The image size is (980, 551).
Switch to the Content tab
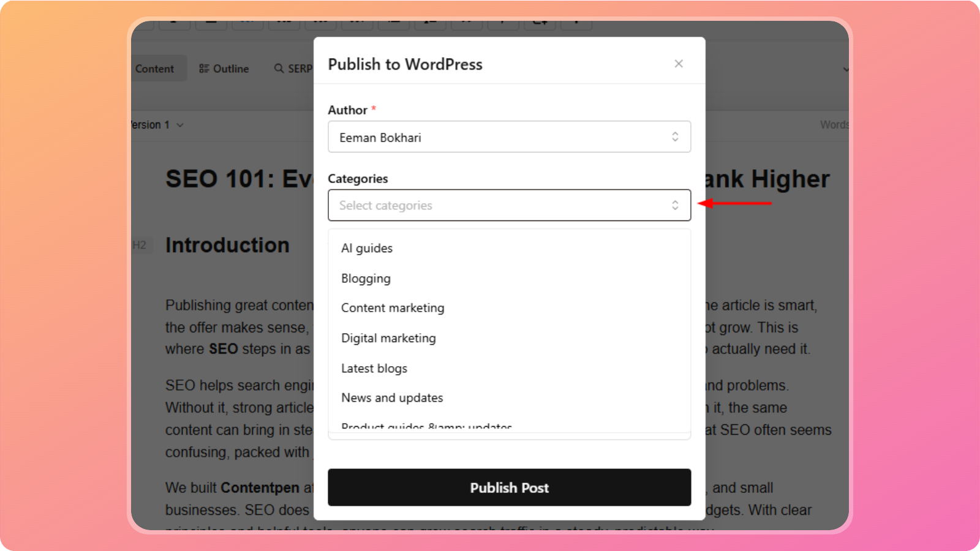155,69
